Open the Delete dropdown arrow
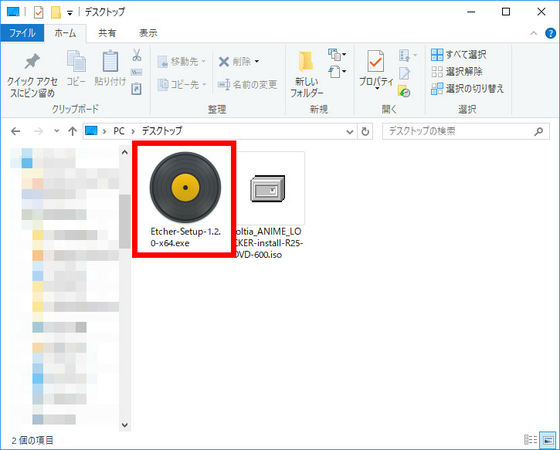 tap(256, 61)
